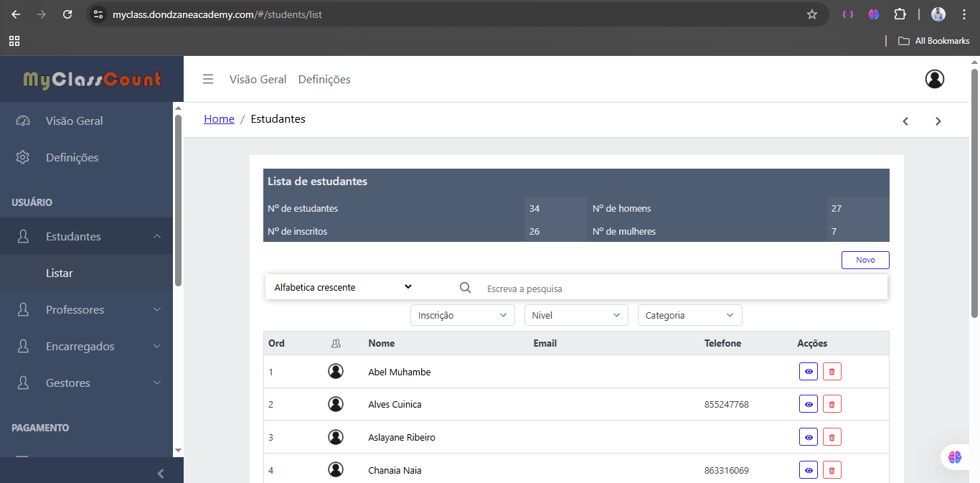980x483 pixels.
Task: View Chanaia Naia details with eye icon
Action: click(x=809, y=470)
